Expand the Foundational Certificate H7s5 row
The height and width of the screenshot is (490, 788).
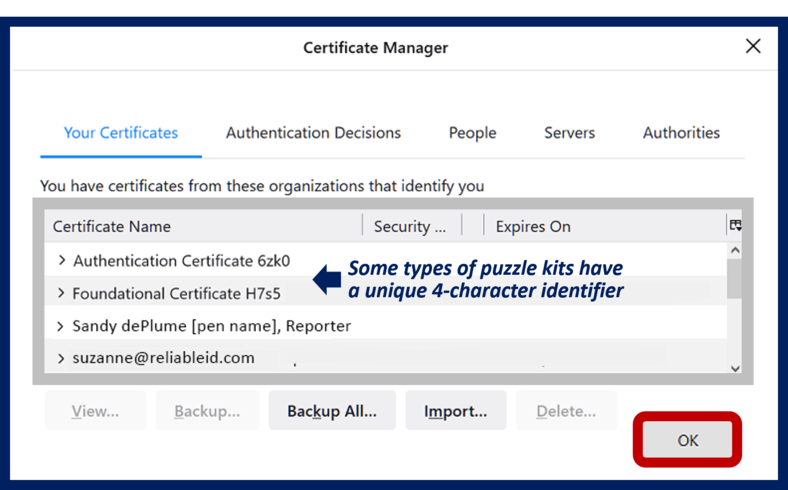(x=62, y=294)
